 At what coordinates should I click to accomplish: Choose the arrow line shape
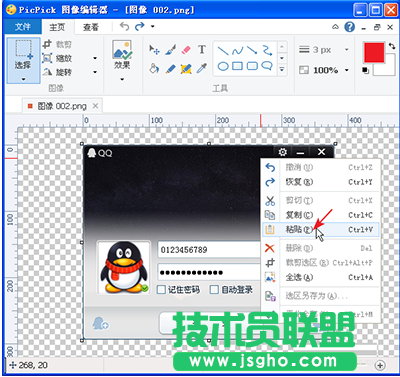[252, 51]
